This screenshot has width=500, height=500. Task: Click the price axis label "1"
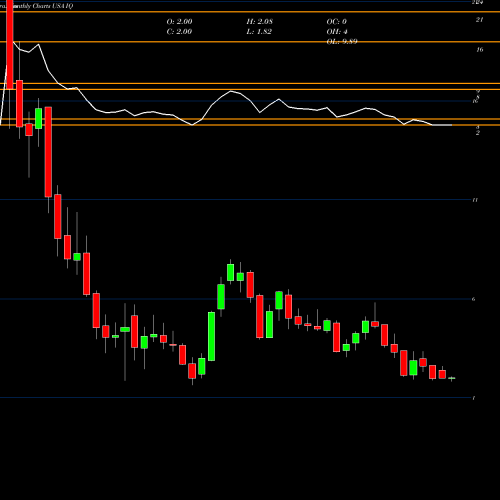coord(474,398)
